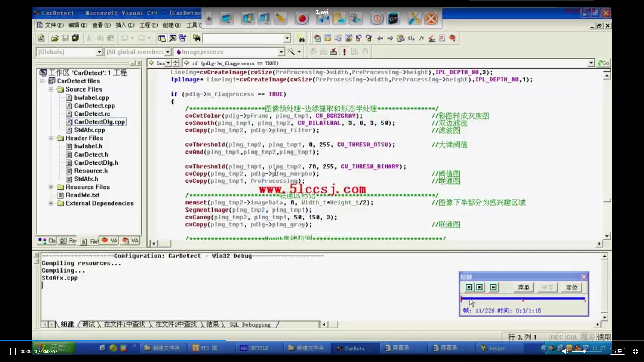Select bwlabel.cpp in the file tree

[91, 98]
